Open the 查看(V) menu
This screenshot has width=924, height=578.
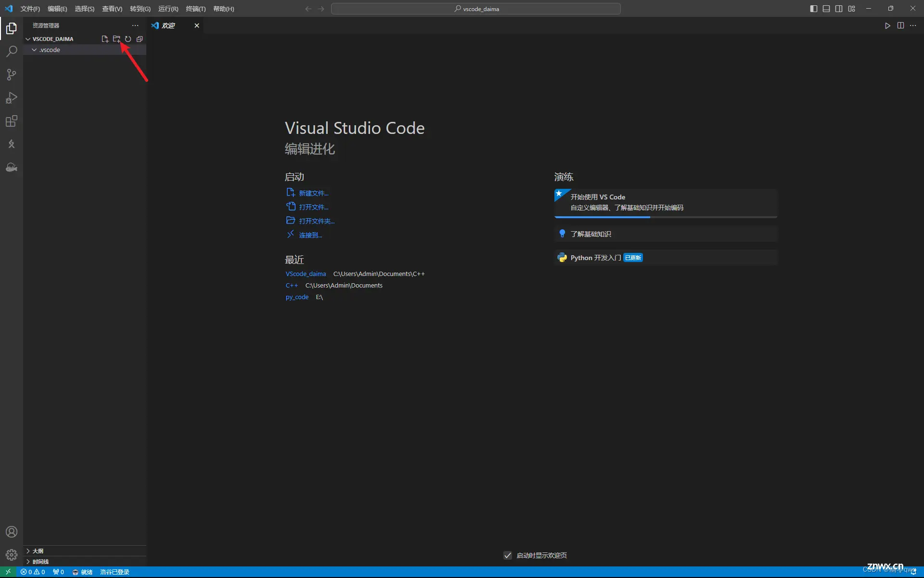click(112, 9)
